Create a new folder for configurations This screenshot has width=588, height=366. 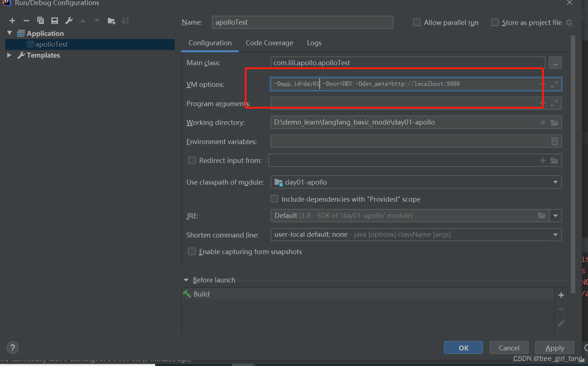112,21
